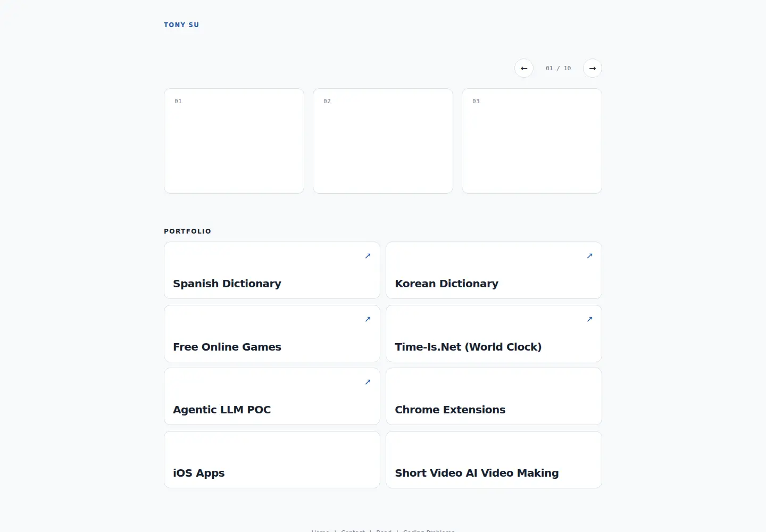
Task: Select carousel card numbered 02
Action: pyautogui.click(x=383, y=141)
